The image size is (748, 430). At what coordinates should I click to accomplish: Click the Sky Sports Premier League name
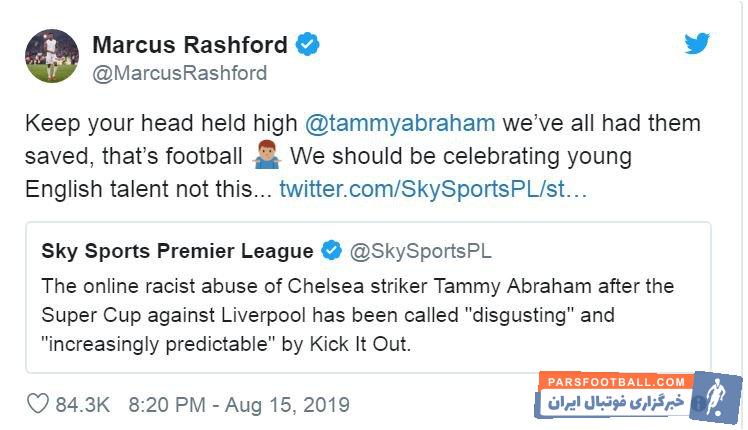pyautogui.click(x=177, y=251)
